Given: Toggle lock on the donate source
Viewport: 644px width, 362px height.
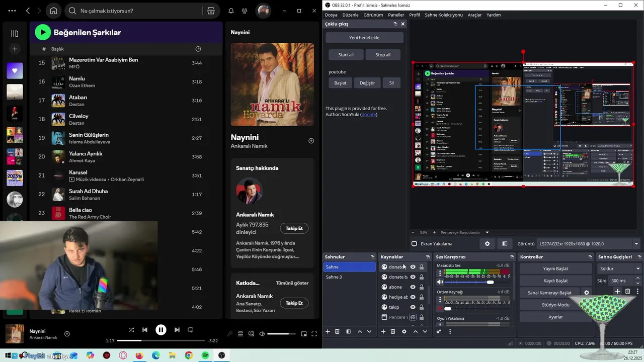Looking at the screenshot, I should [422, 267].
